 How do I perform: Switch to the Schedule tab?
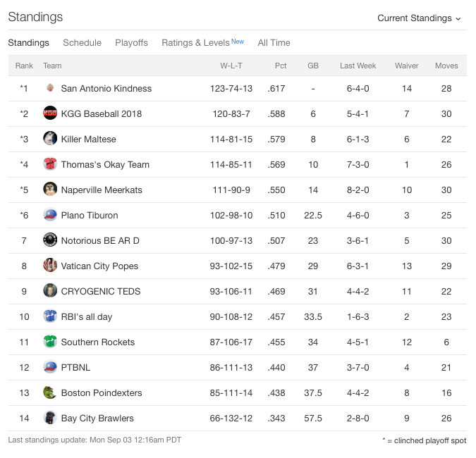coord(82,43)
